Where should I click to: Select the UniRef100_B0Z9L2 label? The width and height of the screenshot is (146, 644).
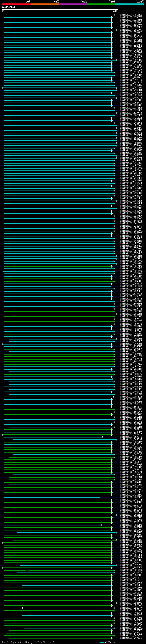tap(131, 259)
